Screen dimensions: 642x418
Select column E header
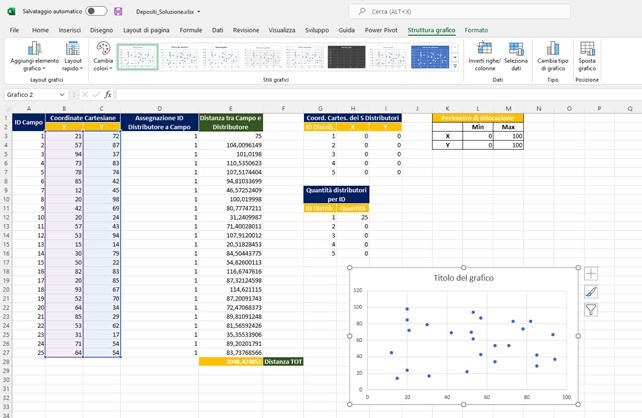tap(231, 108)
